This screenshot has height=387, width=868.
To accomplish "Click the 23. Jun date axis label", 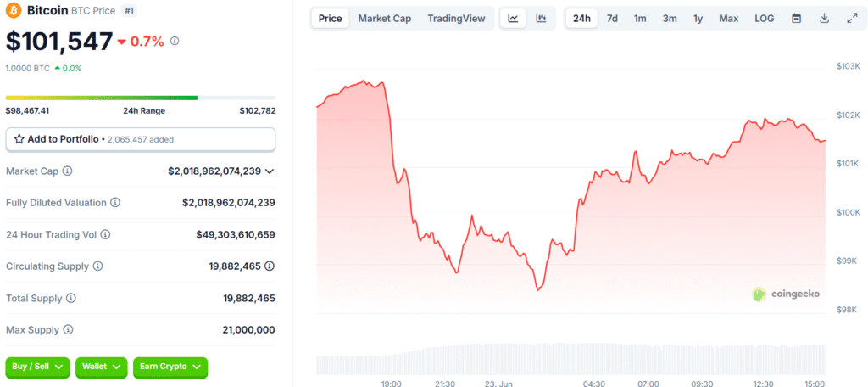I will click(498, 384).
